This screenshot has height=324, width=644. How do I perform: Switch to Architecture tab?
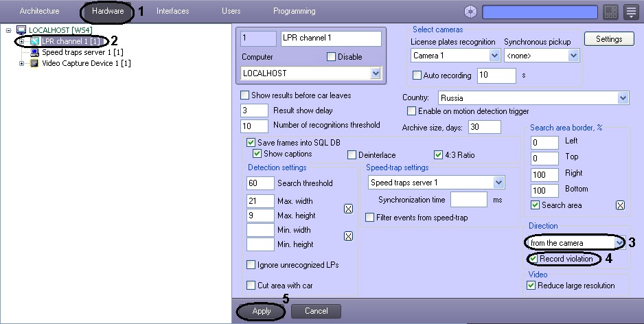pos(39,11)
